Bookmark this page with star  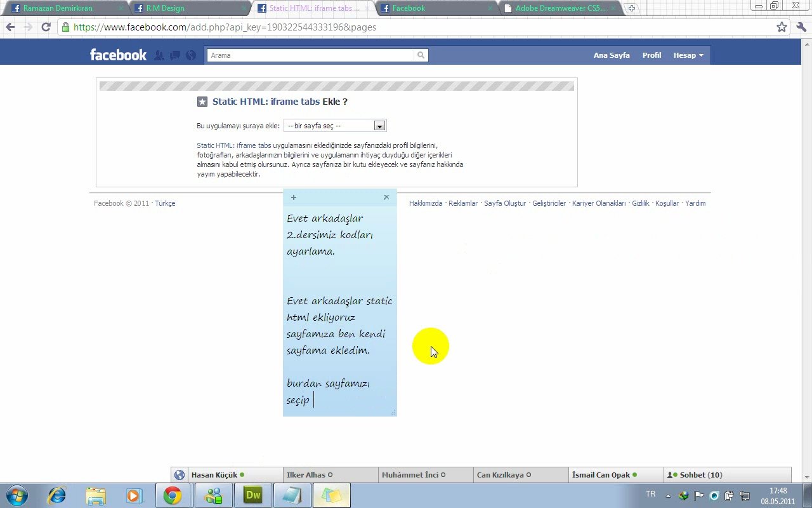click(x=782, y=27)
